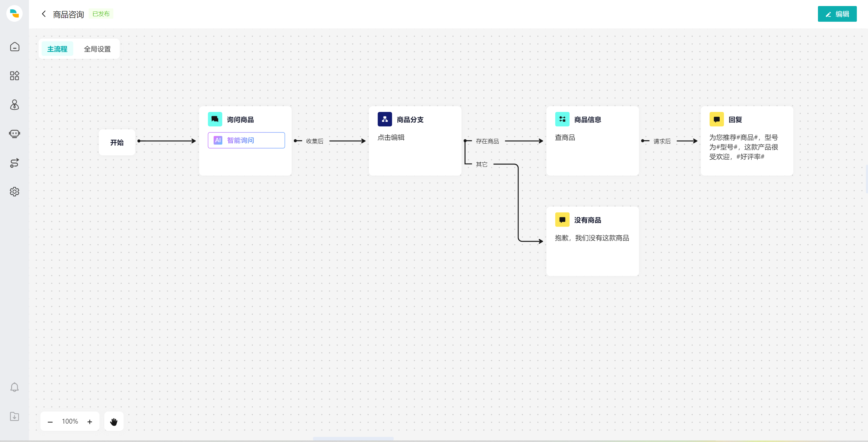Image resolution: width=868 pixels, height=442 pixels.
Task: Click the 其它 branch label
Action: click(x=481, y=164)
